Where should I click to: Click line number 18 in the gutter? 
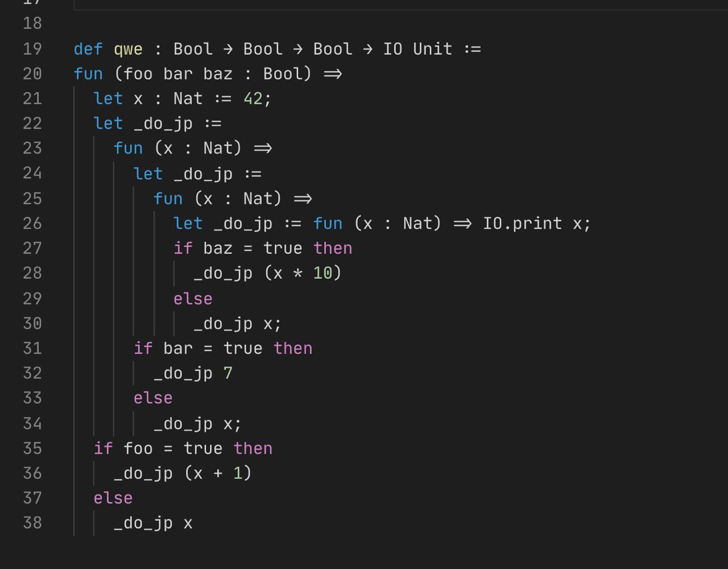pos(32,23)
